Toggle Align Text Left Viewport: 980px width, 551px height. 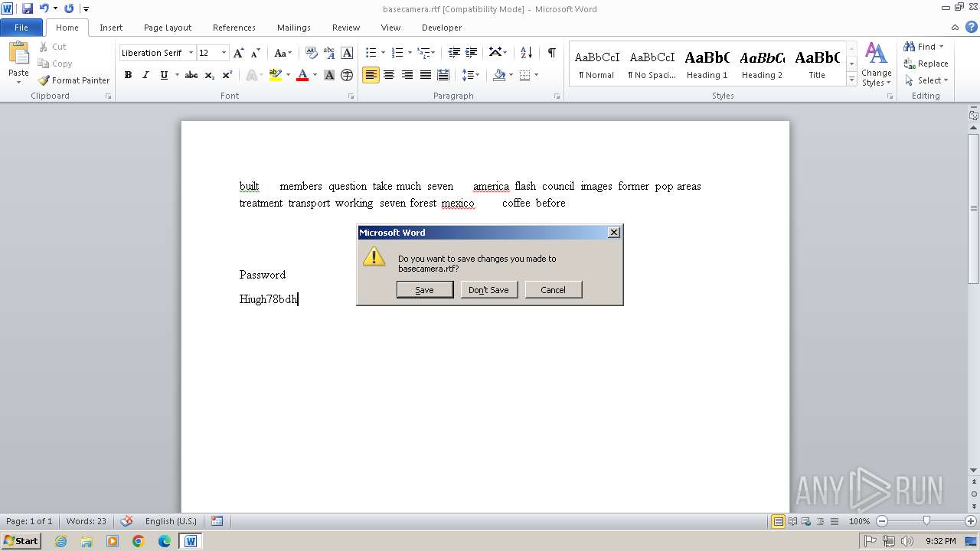(x=371, y=75)
